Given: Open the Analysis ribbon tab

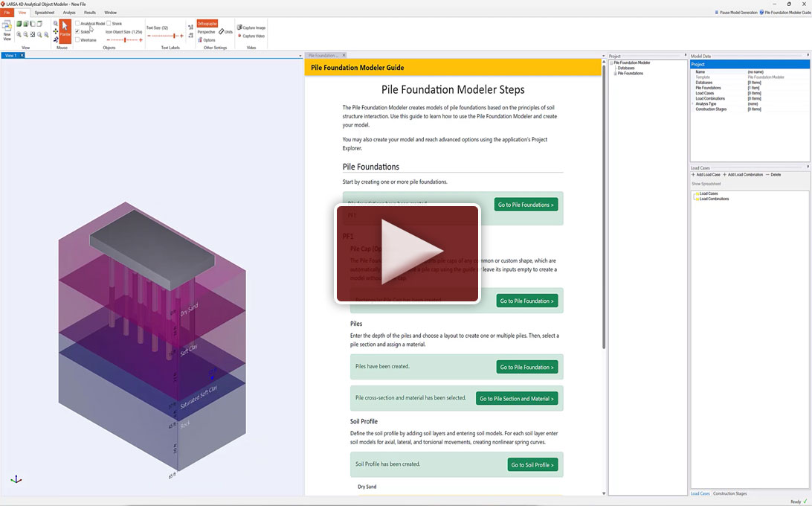Looking at the screenshot, I should pos(69,13).
